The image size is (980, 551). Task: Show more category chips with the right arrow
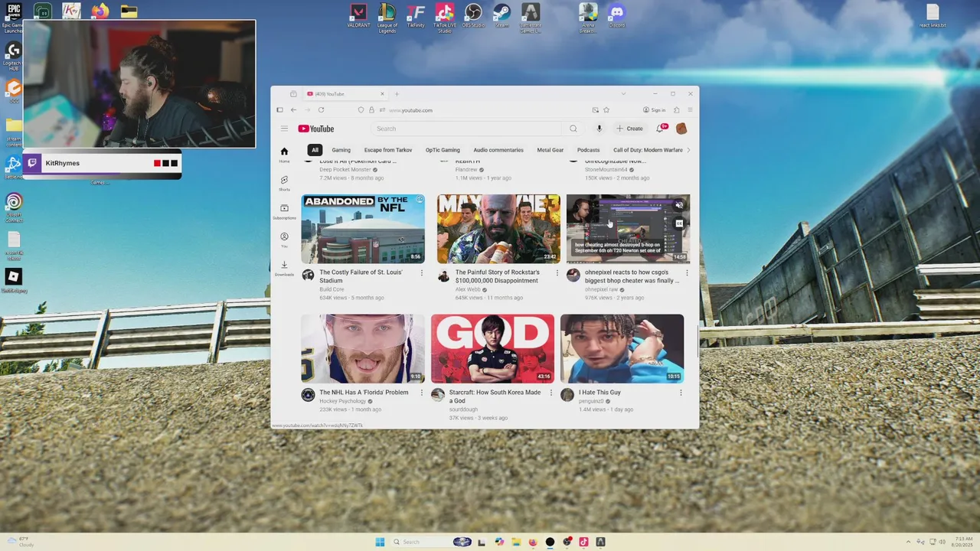688,150
